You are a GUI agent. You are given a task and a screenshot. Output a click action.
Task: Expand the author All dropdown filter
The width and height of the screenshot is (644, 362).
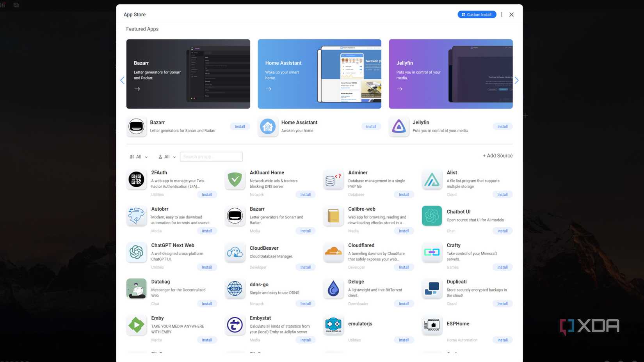[x=167, y=157]
